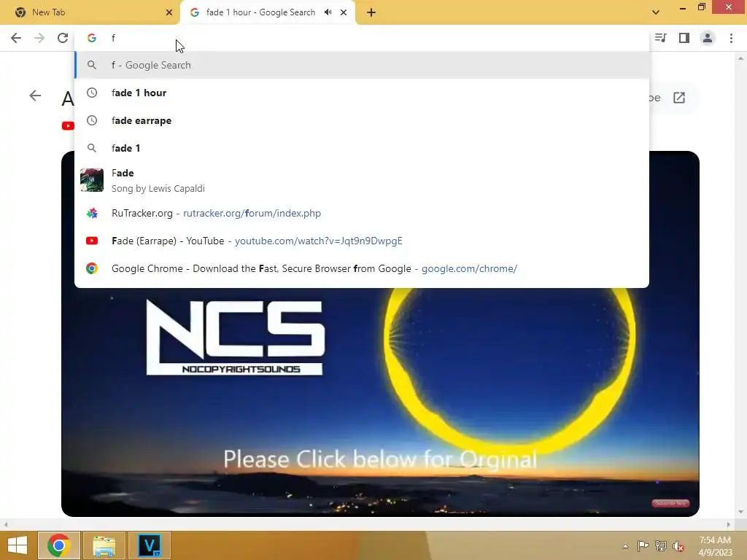Click the muted volume tray icon

click(x=678, y=546)
